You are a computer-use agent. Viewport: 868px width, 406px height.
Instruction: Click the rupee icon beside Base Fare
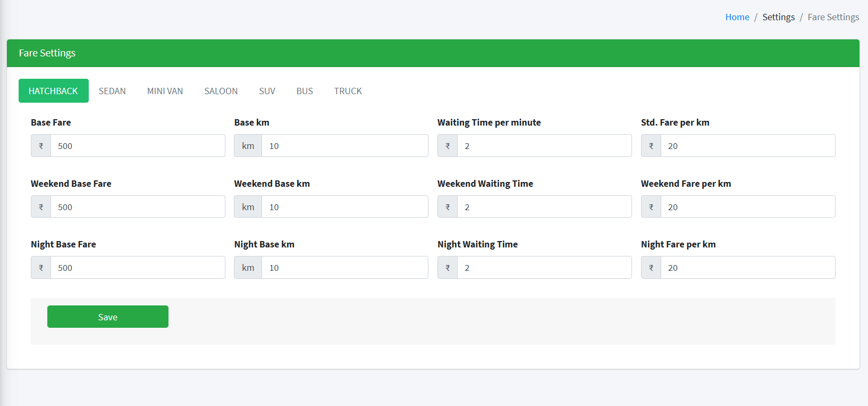[x=41, y=146]
